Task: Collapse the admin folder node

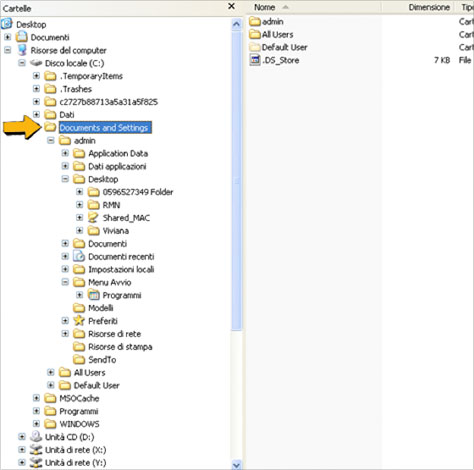Action: pos(51,140)
